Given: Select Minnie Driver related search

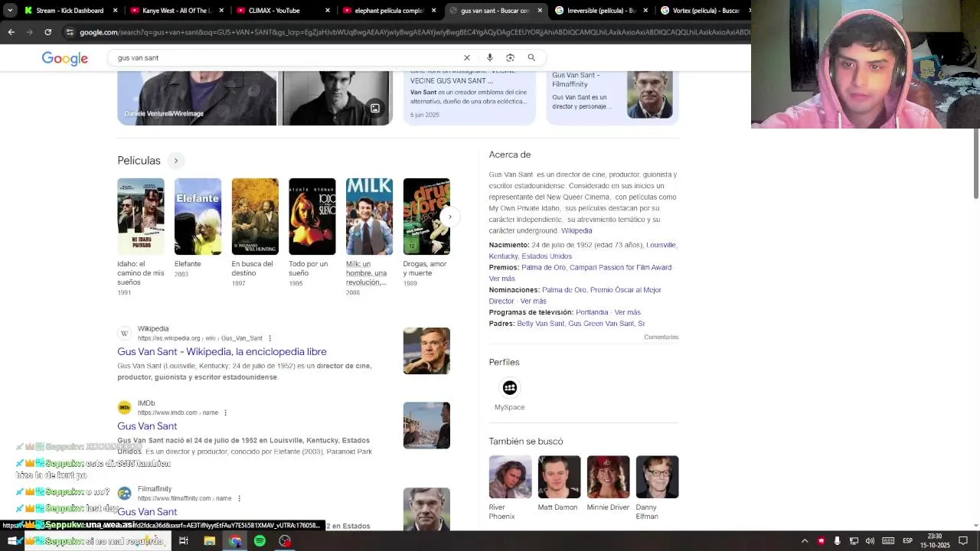Looking at the screenshot, I should [x=608, y=484].
